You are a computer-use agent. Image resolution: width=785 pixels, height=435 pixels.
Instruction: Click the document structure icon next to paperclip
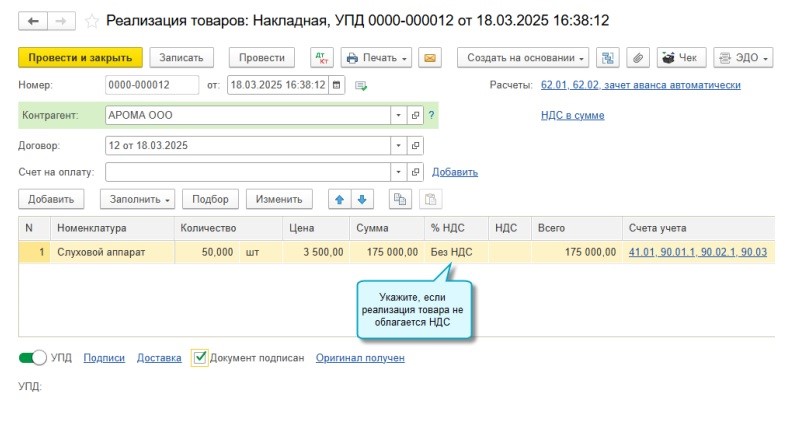pyautogui.click(x=608, y=58)
